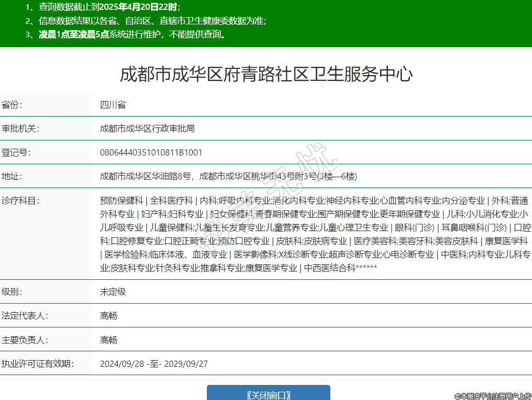Viewport: 532px width, 400px height.
Task: Click the 主要负责人 row label
Action: click(25, 340)
